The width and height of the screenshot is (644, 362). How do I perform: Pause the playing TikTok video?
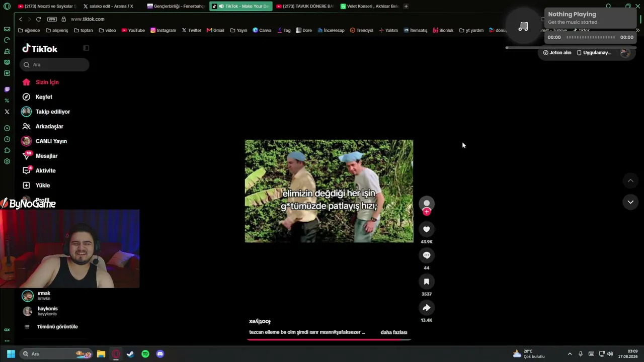[x=329, y=191]
